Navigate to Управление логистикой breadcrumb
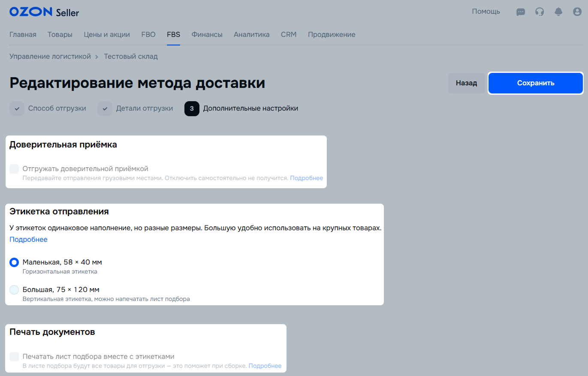 [50, 57]
